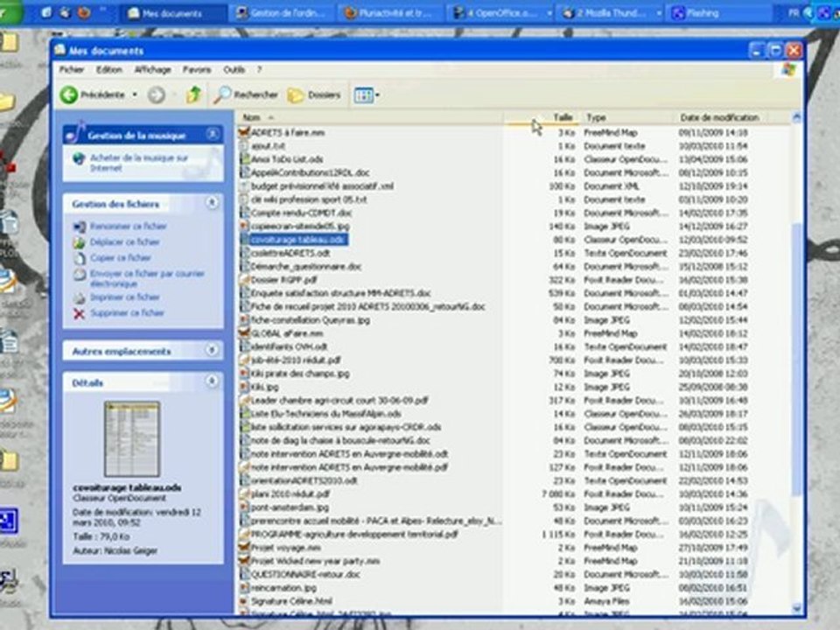The width and height of the screenshot is (840, 630).
Task: Select the Dossier RGPP.pdf file icon
Action: (x=244, y=280)
